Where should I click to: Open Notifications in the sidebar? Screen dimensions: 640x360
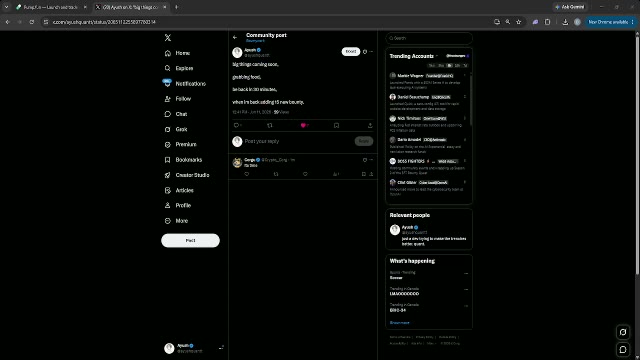pos(185,84)
